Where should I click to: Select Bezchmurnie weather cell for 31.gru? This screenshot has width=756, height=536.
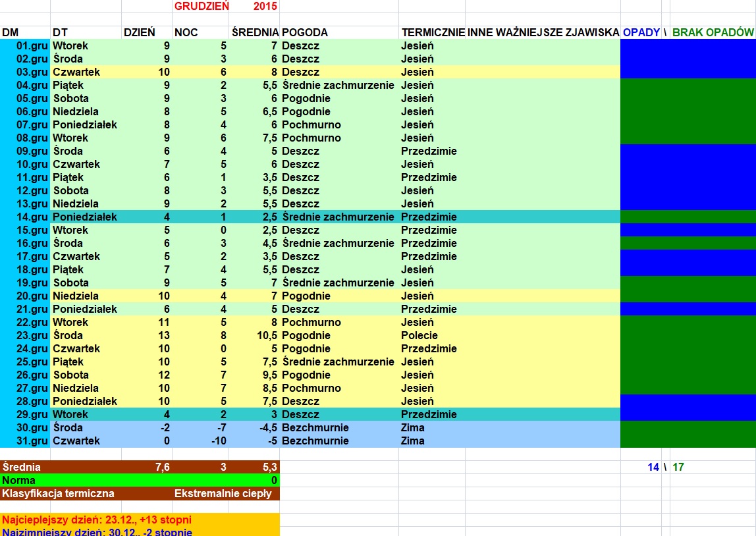(315, 441)
